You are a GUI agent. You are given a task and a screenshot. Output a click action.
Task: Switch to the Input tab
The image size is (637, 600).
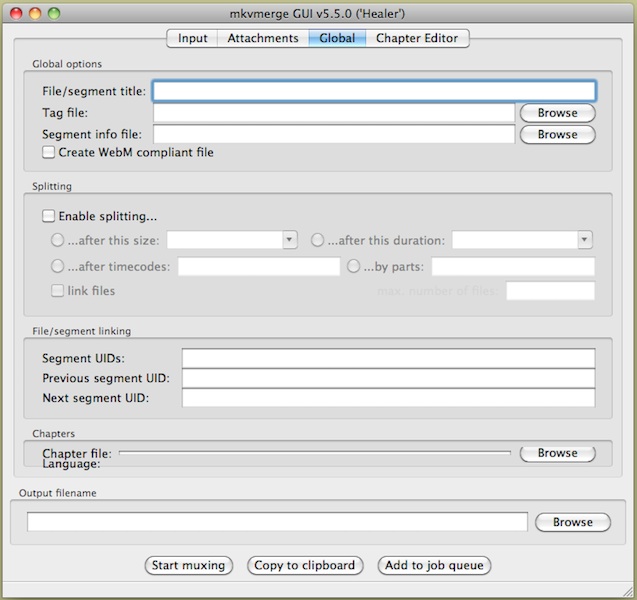(193, 38)
